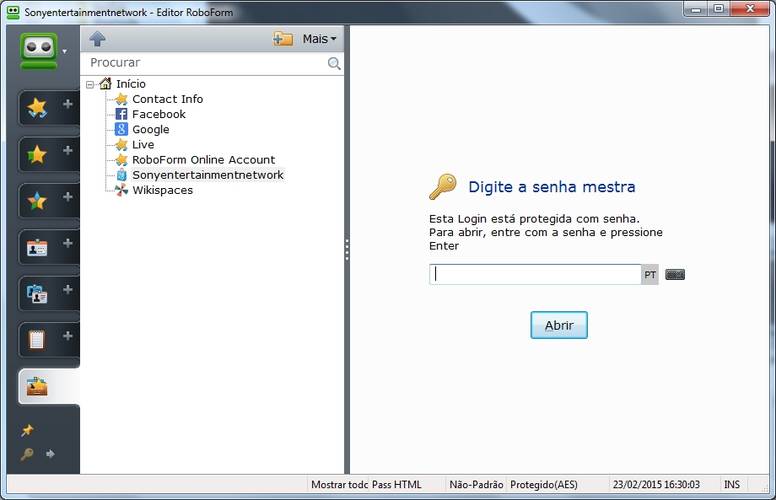Open the Mais dropdown menu

point(319,39)
